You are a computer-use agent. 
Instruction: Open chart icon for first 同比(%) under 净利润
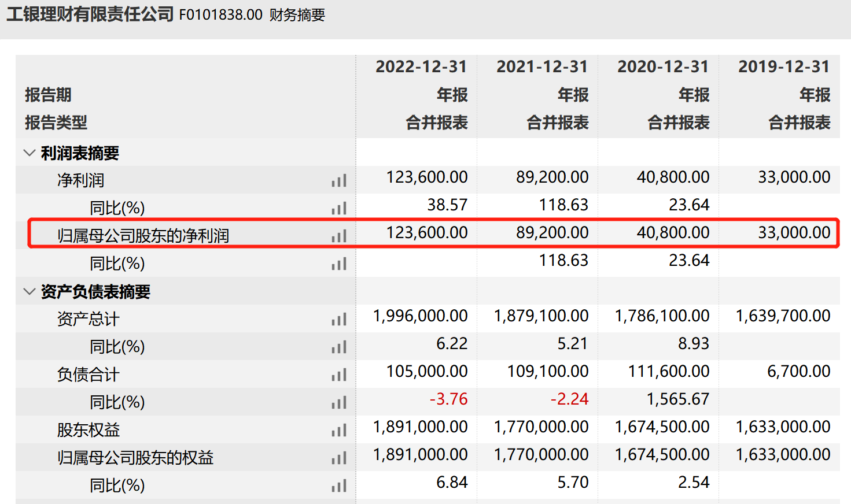coord(339,208)
